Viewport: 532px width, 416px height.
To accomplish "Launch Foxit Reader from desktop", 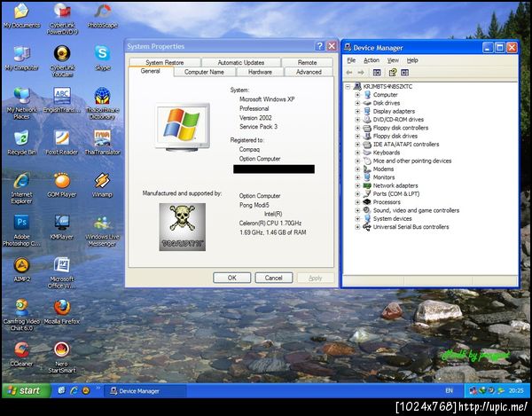I will tap(62, 143).
